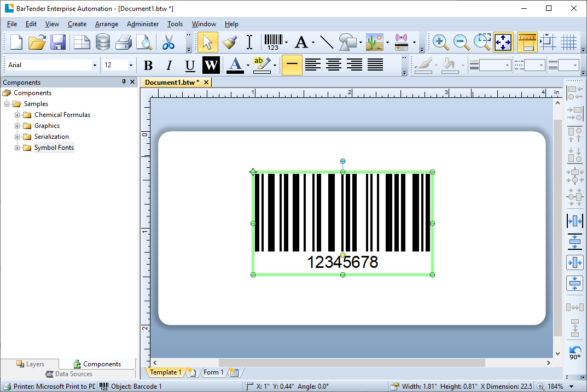Select the Pointer tool
This screenshot has height=392, width=587.
(x=207, y=42)
